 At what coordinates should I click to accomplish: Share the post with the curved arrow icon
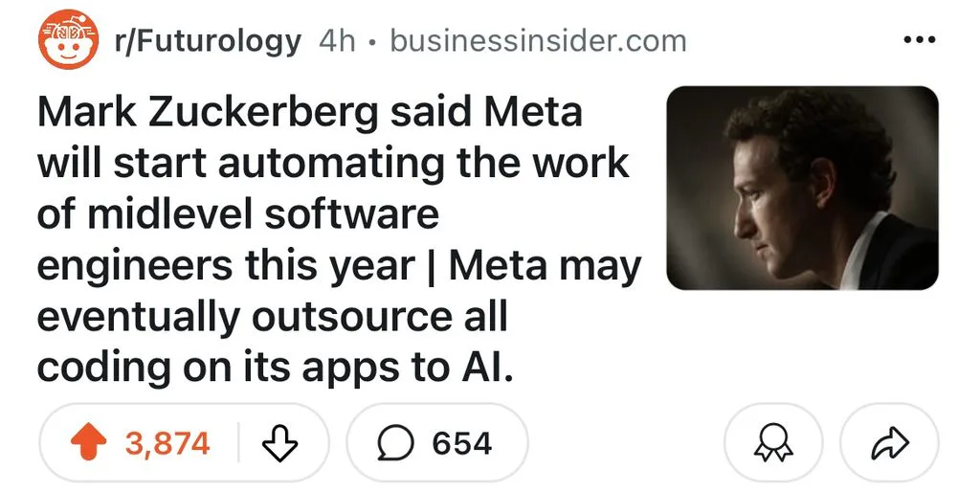(x=889, y=443)
